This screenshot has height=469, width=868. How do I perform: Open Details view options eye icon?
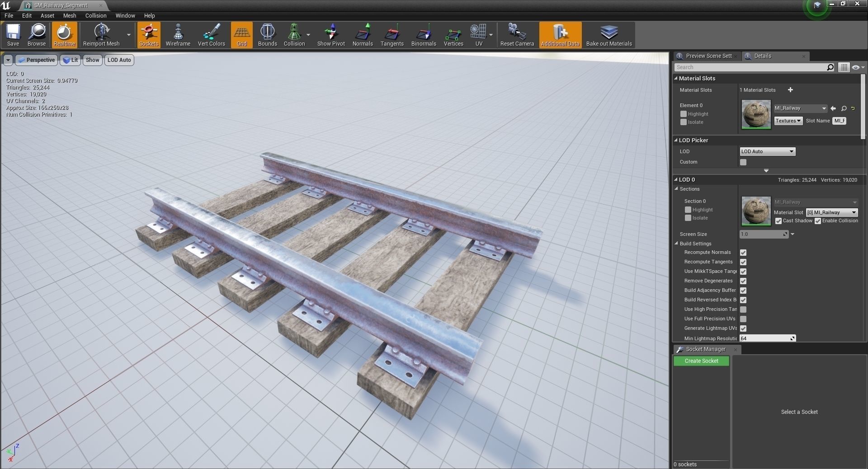858,67
